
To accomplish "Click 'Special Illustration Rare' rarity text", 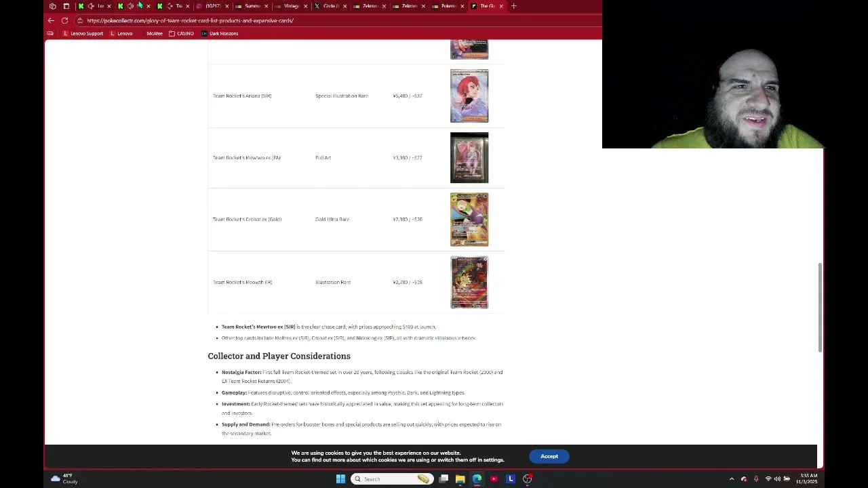I will click(x=342, y=96).
